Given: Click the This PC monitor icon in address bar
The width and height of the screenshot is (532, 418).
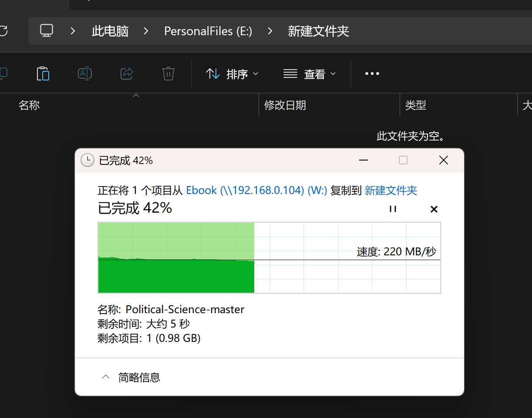Looking at the screenshot, I should pyautogui.click(x=47, y=31).
